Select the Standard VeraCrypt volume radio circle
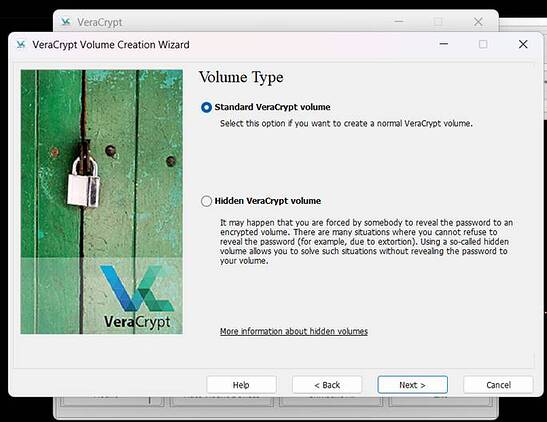The image size is (547, 422). 206,107
